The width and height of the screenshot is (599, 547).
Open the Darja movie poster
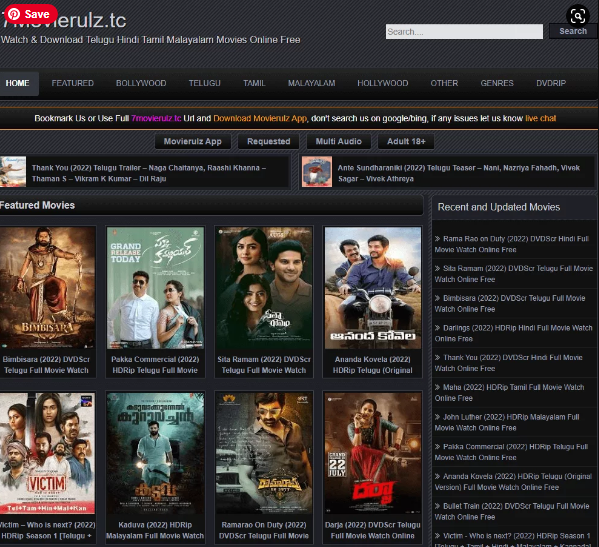pos(373,453)
